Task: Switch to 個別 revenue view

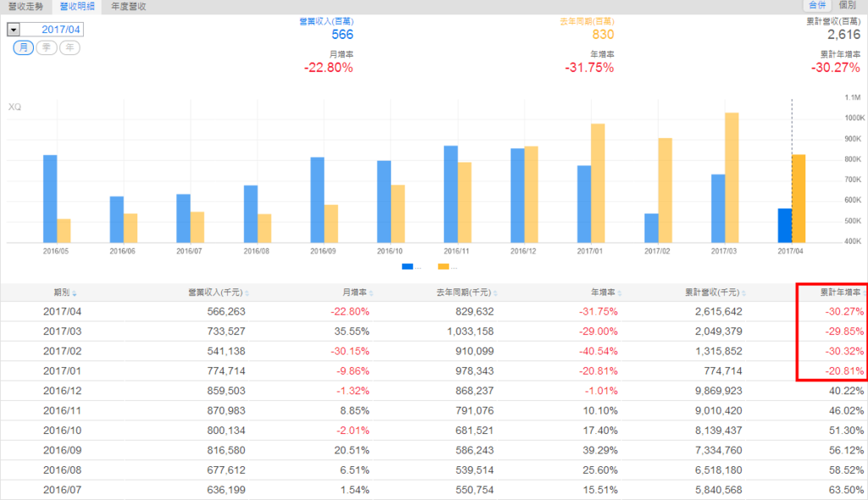Action: (847, 5)
